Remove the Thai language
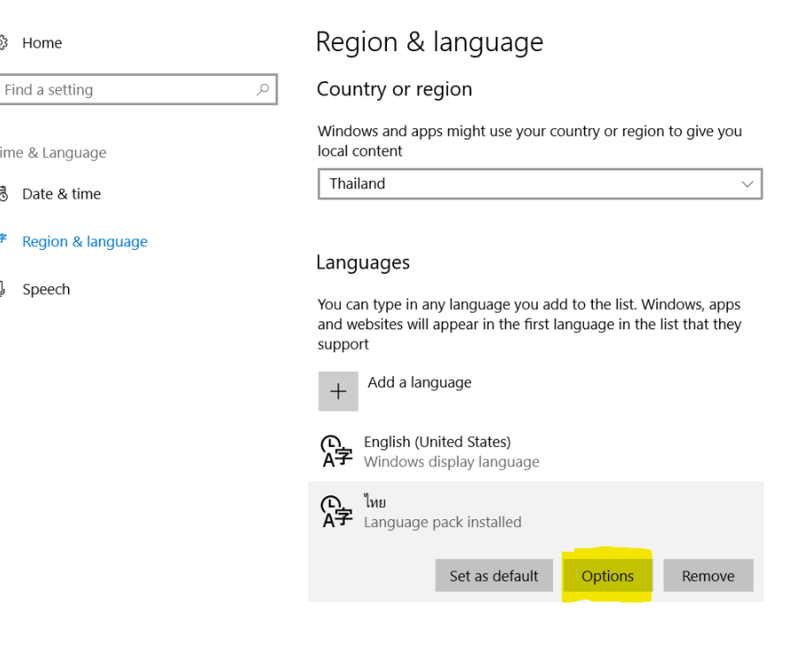The width and height of the screenshot is (789, 672). click(x=708, y=576)
